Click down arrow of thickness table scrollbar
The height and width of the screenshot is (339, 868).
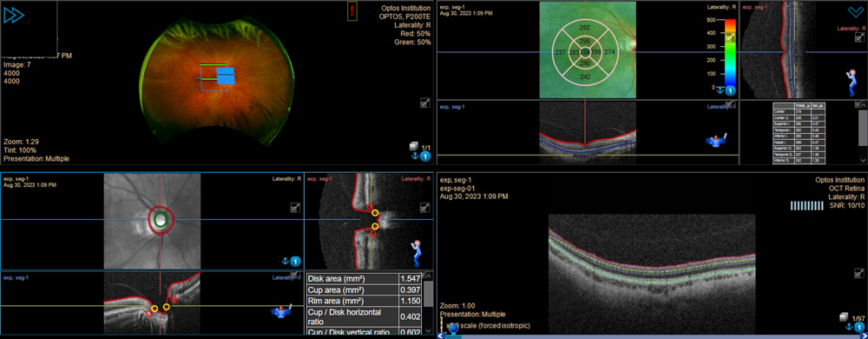862,161
